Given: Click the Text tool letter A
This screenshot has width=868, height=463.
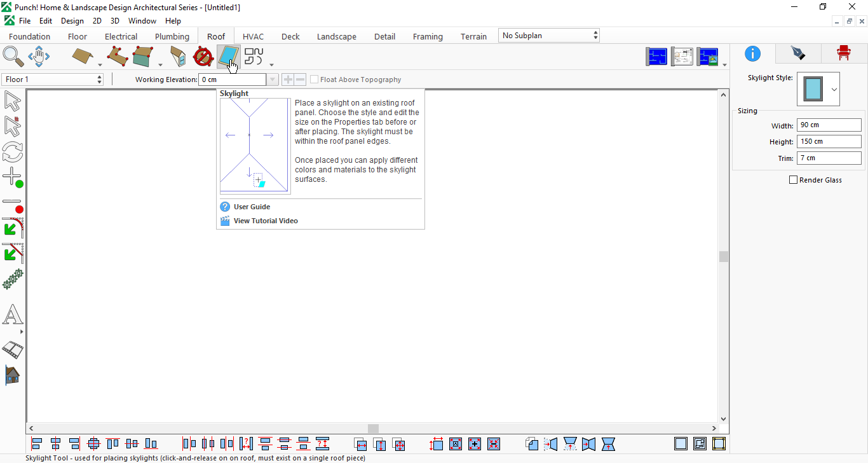Looking at the screenshot, I should coord(13,315).
